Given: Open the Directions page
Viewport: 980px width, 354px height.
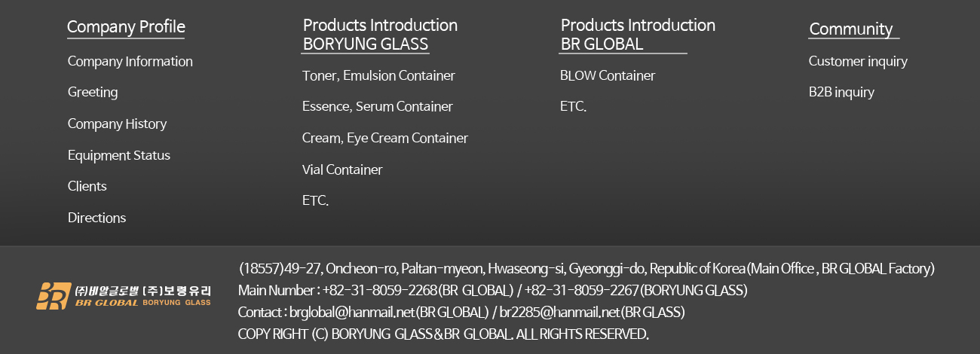Looking at the screenshot, I should 96,218.
